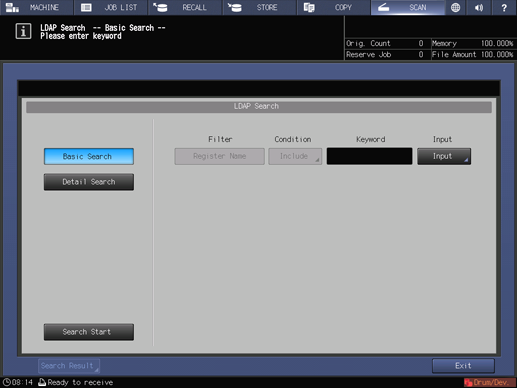Select the SCAN tab
Image resolution: width=517 pixels, height=388 pixels.
pos(408,7)
